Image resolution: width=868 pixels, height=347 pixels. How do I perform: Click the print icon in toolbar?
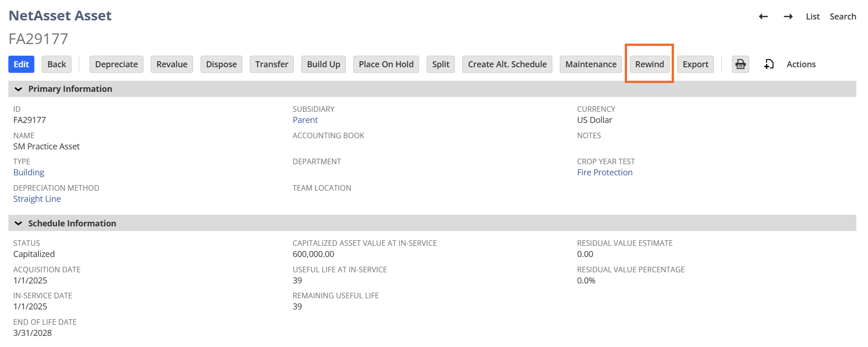(x=740, y=64)
